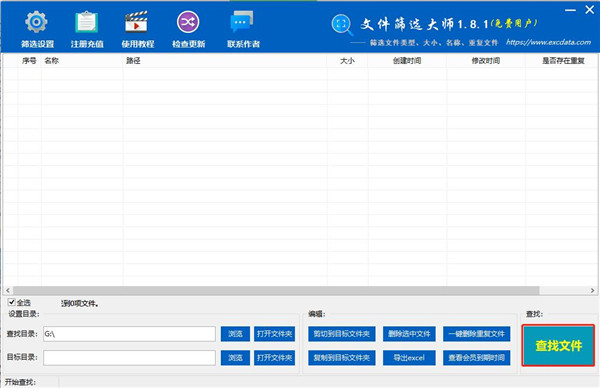Click scrollbar left arrow
The width and height of the screenshot is (600, 388).
pyautogui.click(x=8, y=290)
